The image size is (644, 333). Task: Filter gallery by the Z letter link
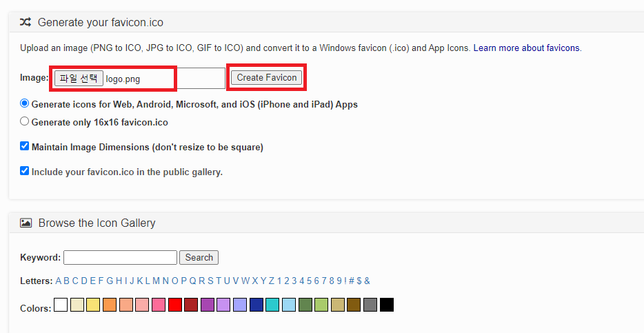[272, 281]
